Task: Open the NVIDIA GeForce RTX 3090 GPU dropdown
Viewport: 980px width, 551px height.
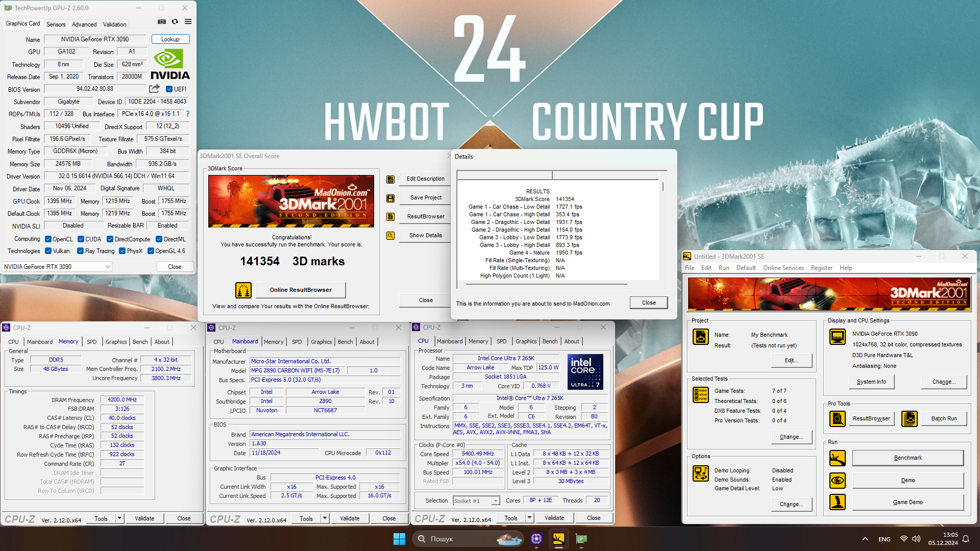Action: (107, 266)
